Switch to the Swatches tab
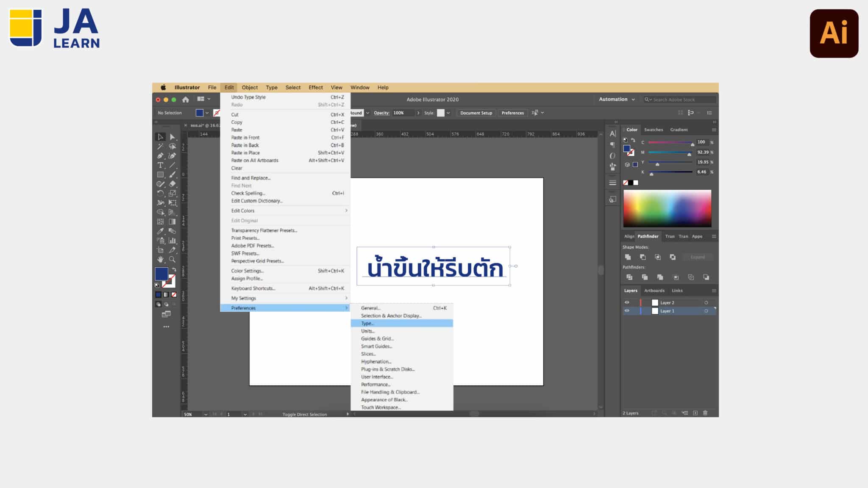Screen dimensions: 868x488 pos(654,130)
